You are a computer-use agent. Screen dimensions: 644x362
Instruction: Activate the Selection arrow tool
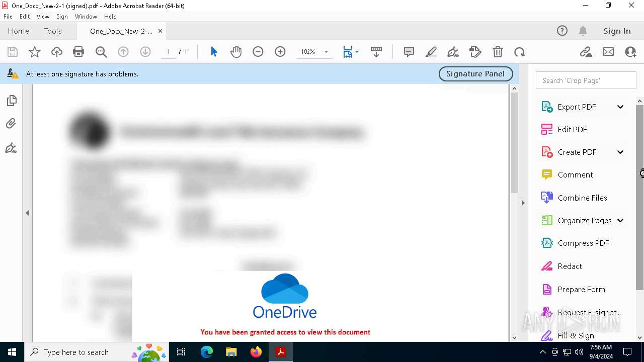tap(214, 52)
